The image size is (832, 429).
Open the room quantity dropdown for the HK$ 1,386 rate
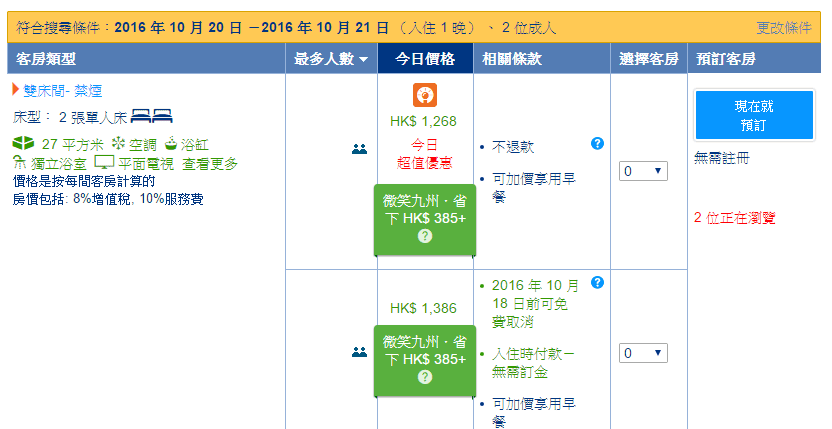coord(643,353)
